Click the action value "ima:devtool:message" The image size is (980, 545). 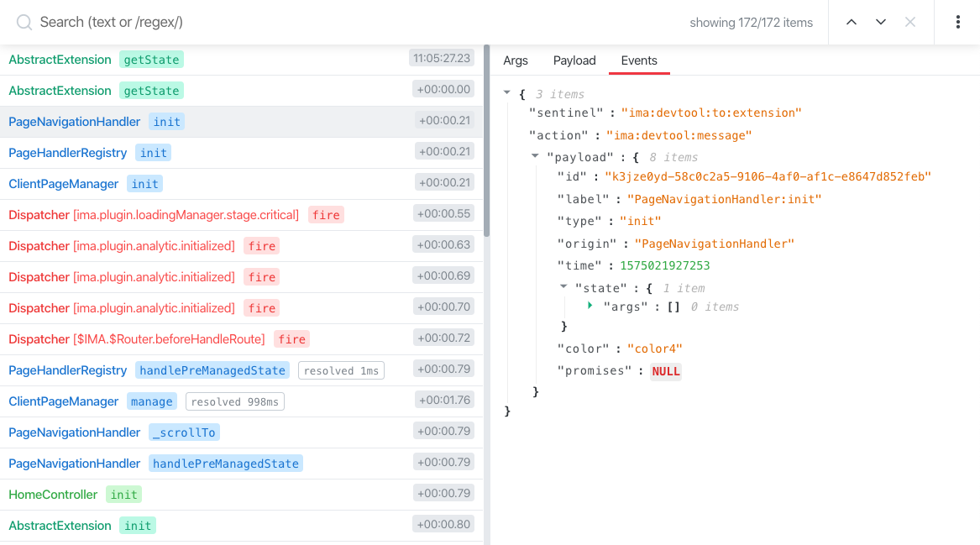tap(679, 136)
